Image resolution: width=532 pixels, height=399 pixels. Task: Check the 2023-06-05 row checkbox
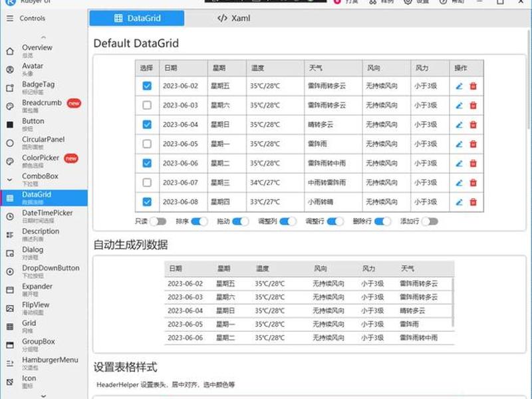147,144
